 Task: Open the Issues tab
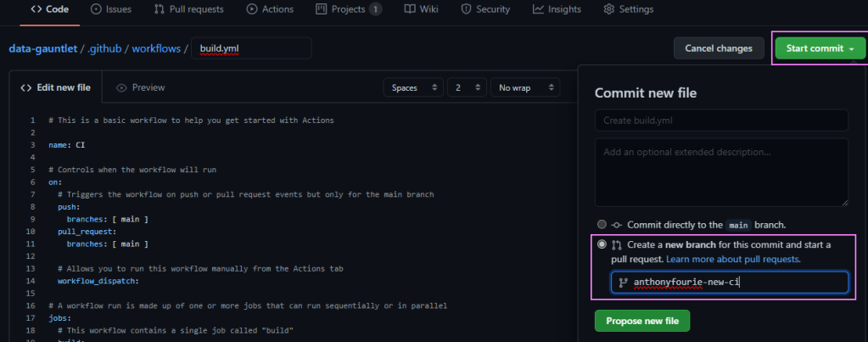tap(114, 9)
